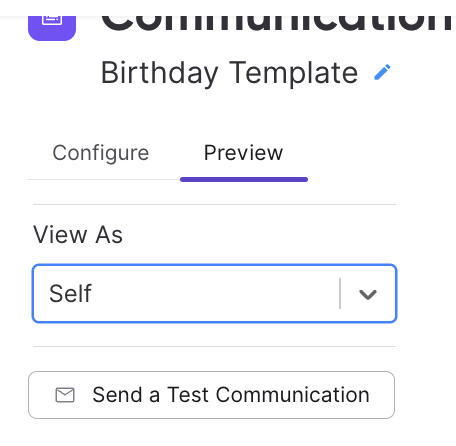This screenshot has height=446, width=456.
Task: Click the pencil icon beside Birthday Template
Action: pyautogui.click(x=382, y=72)
